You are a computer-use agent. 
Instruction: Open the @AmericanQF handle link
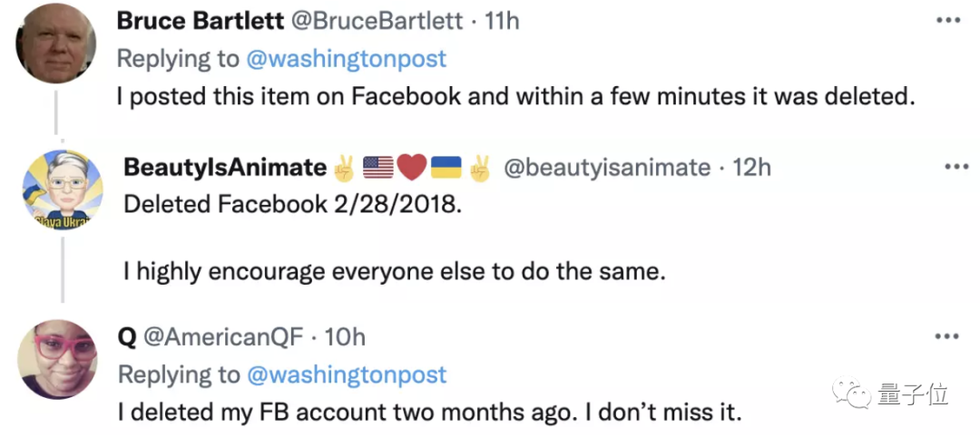[222, 337]
